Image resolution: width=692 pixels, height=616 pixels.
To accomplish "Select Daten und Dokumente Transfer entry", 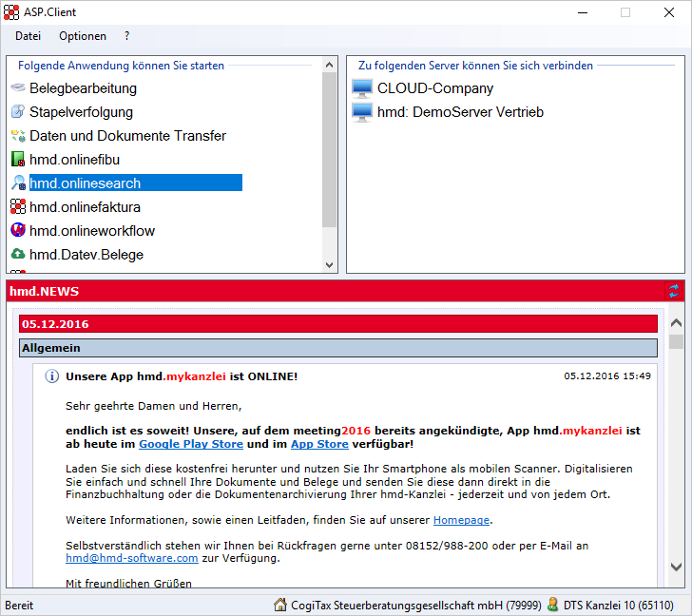I will pos(127,136).
